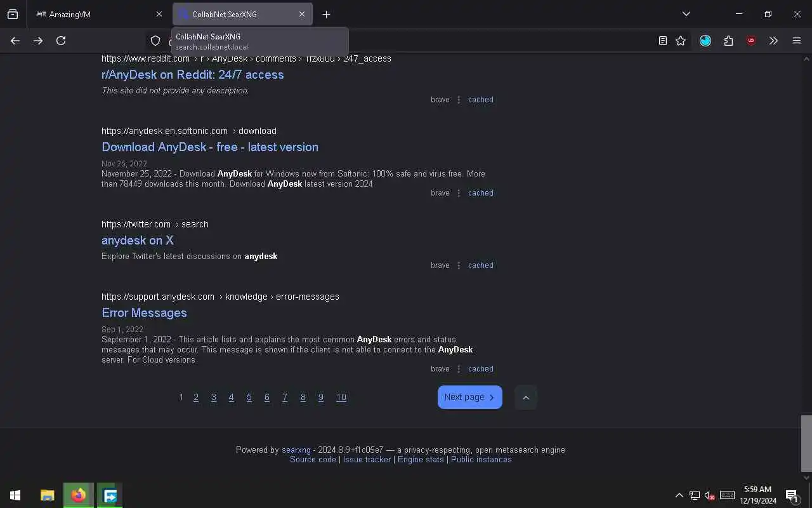
Task: Open cached link for Reddit result
Action: coord(480,100)
